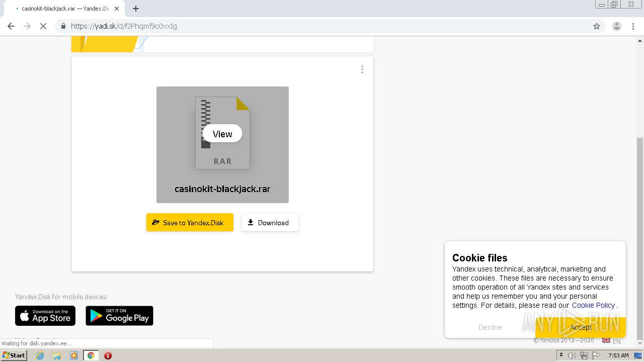Bookmark this page with the star icon

point(597,26)
